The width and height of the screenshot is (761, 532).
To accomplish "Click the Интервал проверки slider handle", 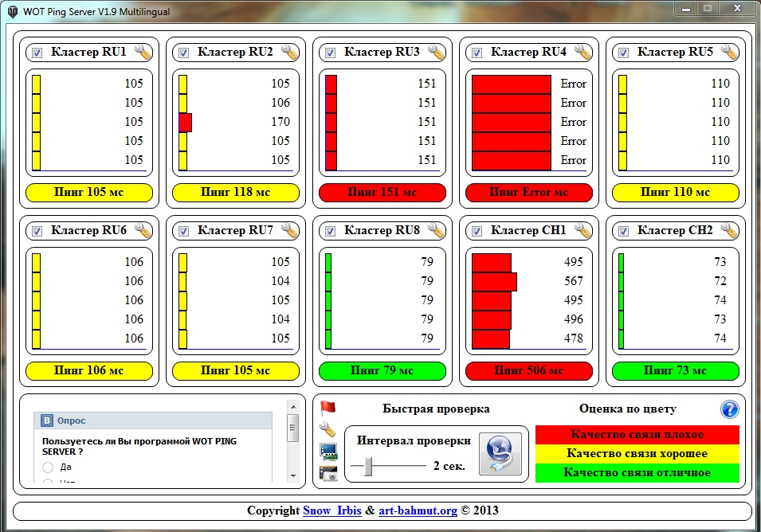I will point(368,466).
